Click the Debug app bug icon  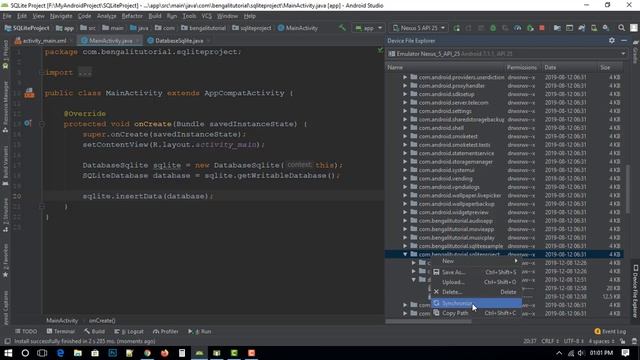click(x=493, y=28)
